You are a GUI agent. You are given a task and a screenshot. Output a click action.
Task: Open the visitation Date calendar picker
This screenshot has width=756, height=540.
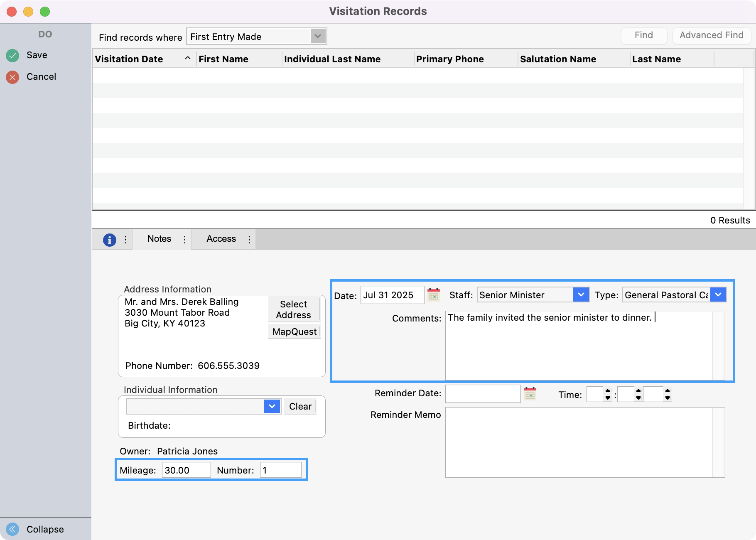click(433, 295)
